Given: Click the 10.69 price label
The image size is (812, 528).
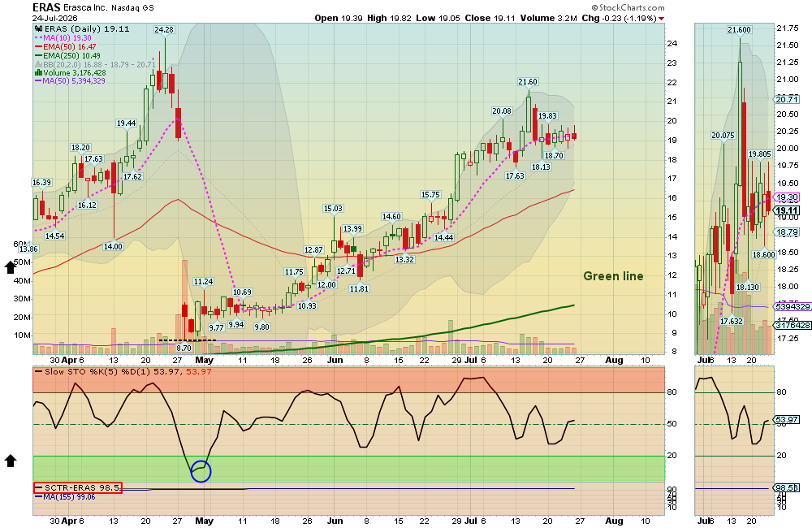Looking at the screenshot, I should (x=242, y=292).
